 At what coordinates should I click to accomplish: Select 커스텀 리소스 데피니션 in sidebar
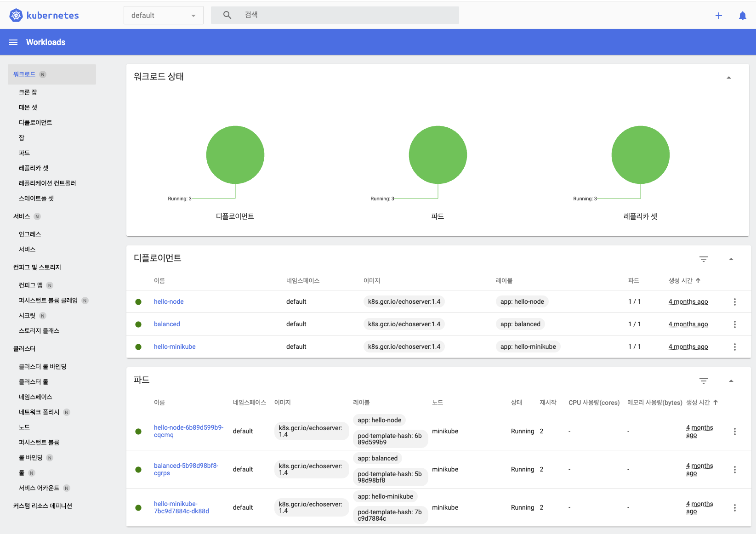pos(43,506)
